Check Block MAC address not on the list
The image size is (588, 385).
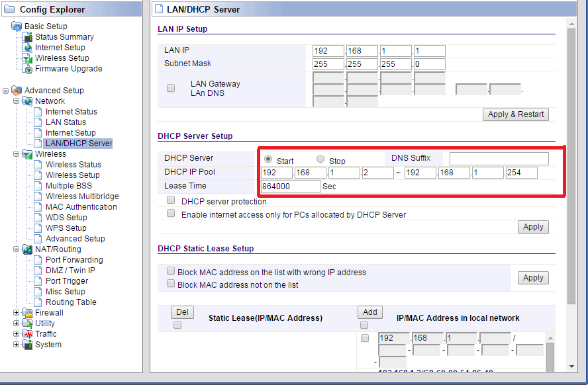tap(171, 284)
